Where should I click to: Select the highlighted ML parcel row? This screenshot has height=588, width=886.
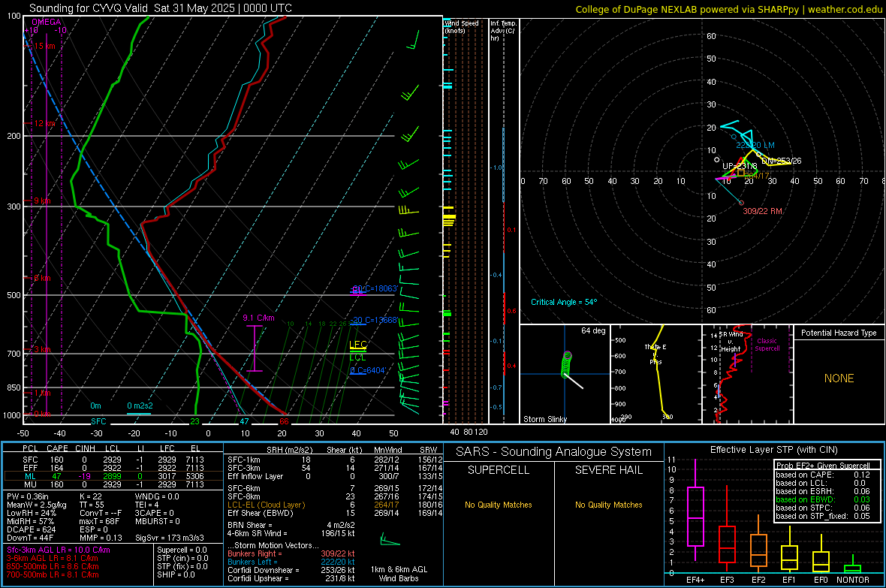click(113, 476)
